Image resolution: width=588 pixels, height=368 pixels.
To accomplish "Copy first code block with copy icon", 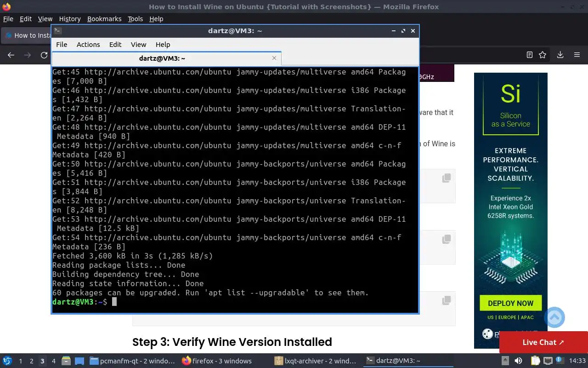I will pos(446,178).
